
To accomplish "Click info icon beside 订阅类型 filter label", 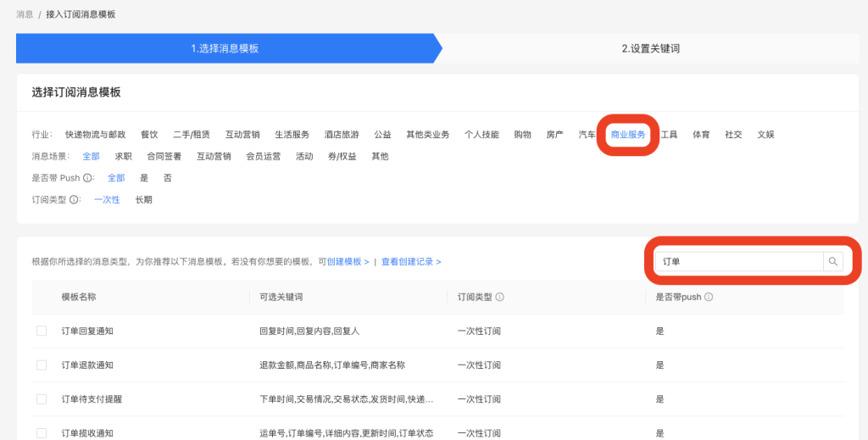I will click(x=75, y=200).
